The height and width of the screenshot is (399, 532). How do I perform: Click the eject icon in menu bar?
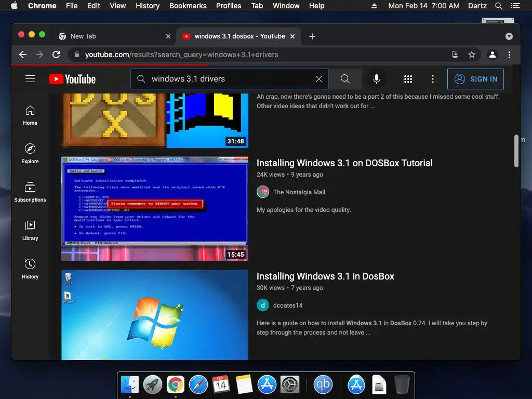point(374,6)
